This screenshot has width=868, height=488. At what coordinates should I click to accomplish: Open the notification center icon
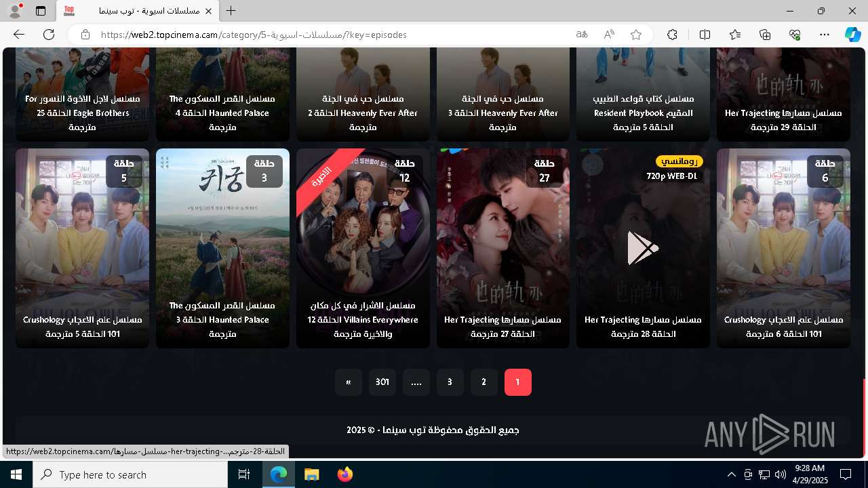pyautogui.click(x=846, y=474)
